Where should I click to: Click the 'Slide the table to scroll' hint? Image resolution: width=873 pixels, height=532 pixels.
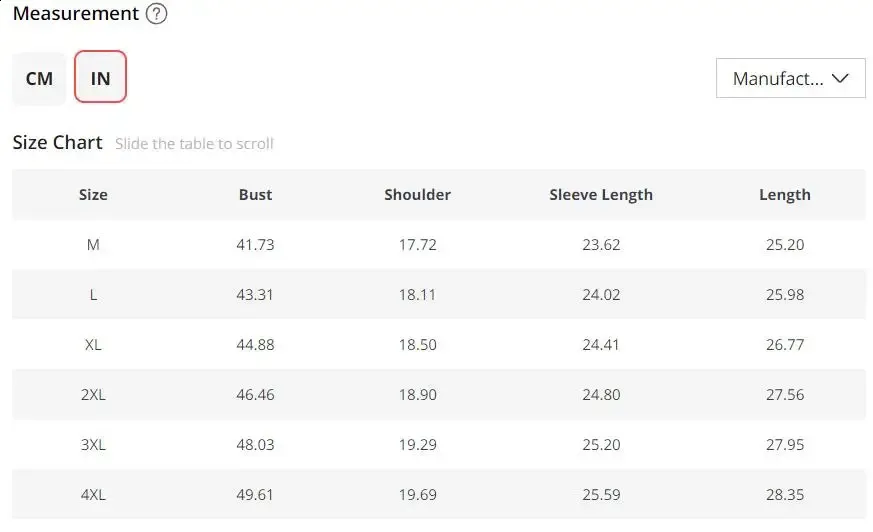pyautogui.click(x=194, y=144)
